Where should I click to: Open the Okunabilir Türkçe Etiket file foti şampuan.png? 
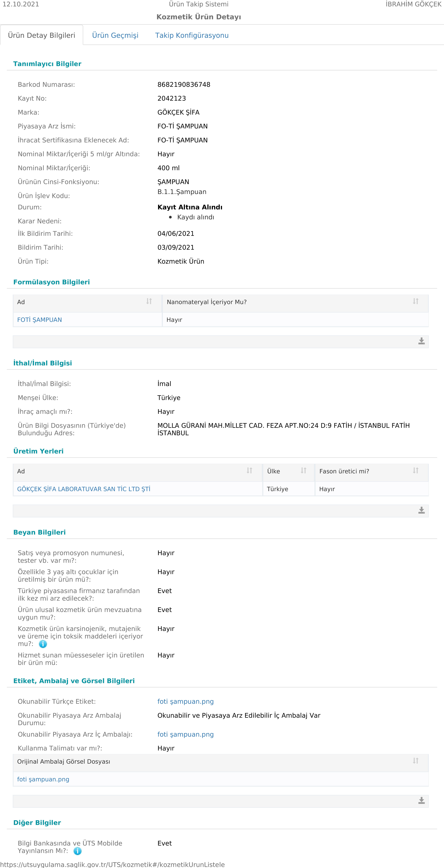point(185,702)
